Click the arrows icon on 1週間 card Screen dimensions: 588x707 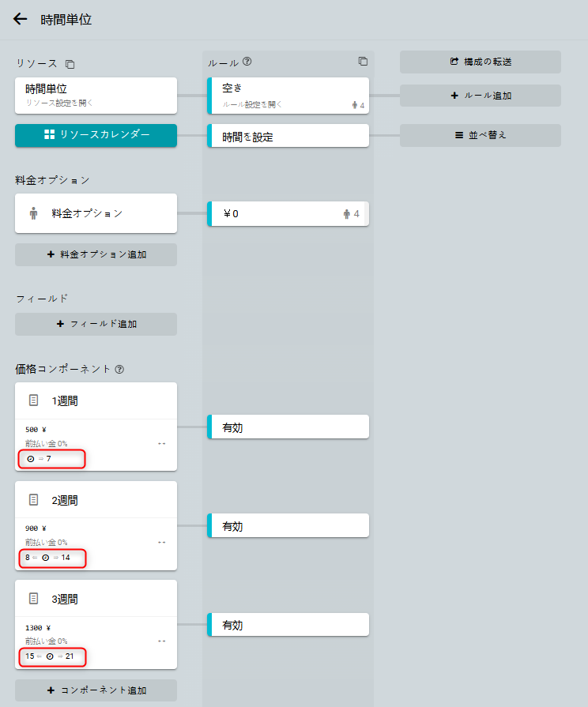162,444
